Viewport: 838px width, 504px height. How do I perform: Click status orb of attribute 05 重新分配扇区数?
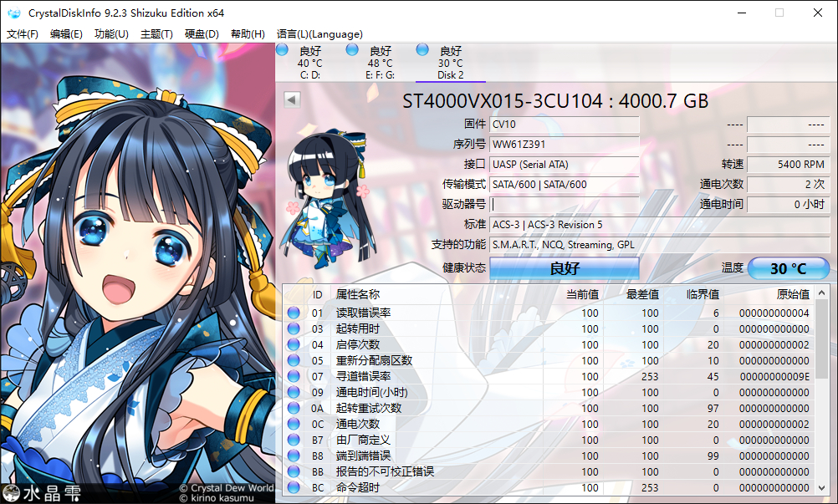coord(294,360)
